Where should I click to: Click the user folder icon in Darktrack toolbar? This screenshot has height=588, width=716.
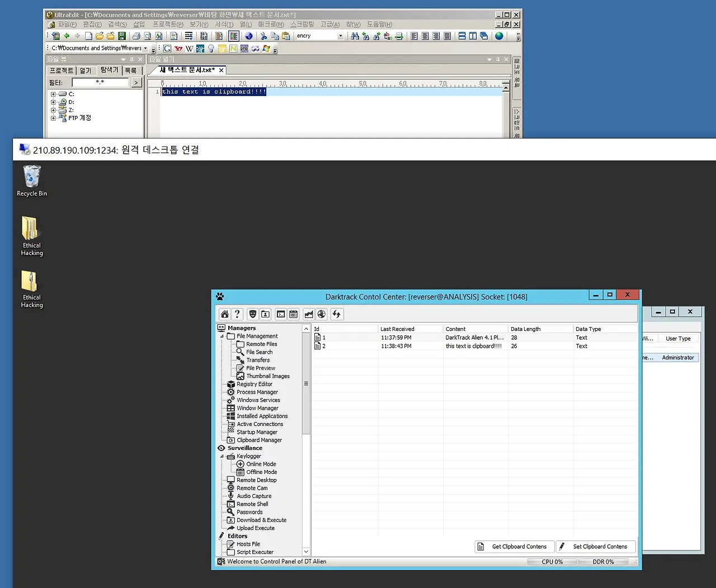266,314
